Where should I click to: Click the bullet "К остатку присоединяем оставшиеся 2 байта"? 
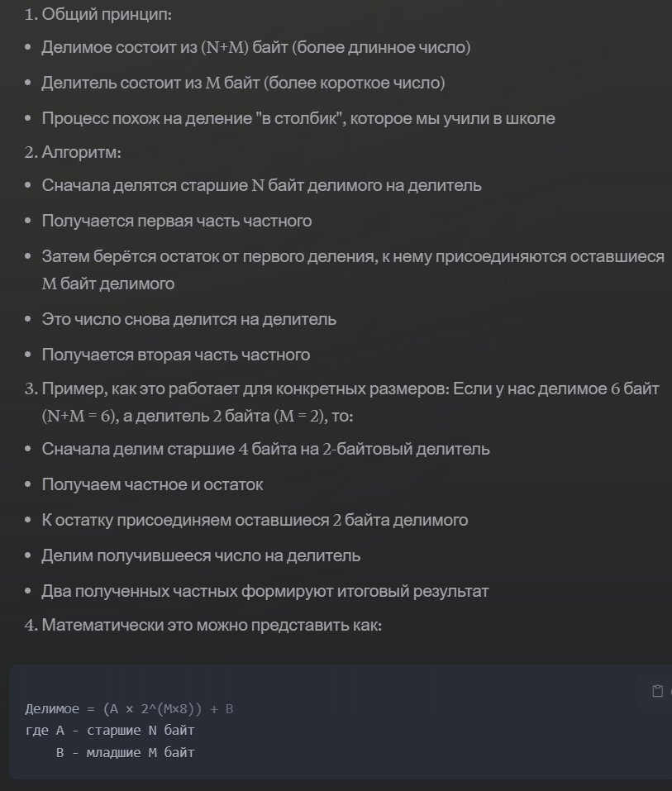pyautogui.click(x=255, y=520)
